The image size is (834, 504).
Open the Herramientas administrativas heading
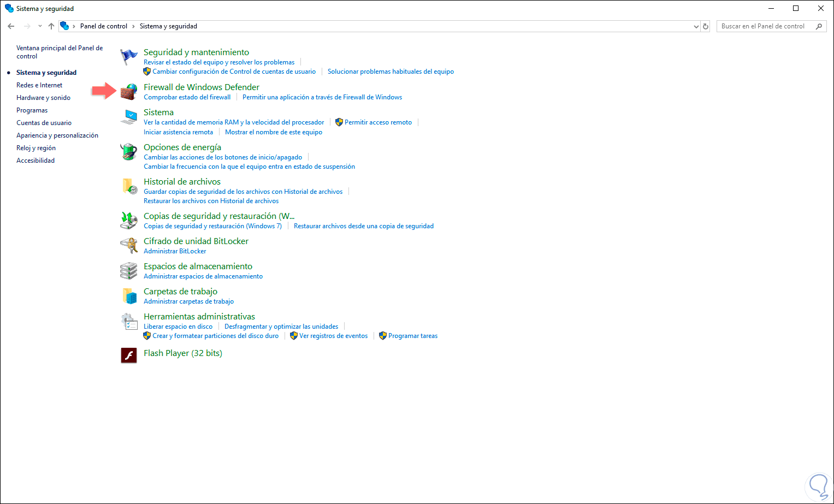point(199,317)
